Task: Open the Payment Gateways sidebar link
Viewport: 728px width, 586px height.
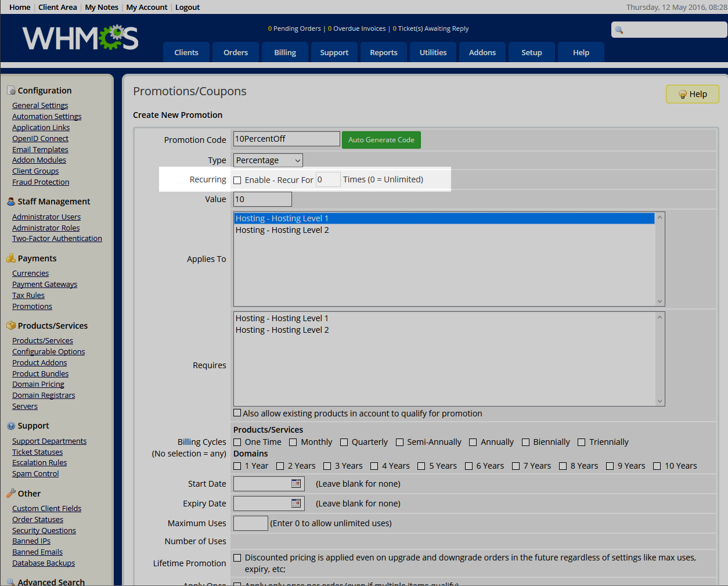Action: click(x=45, y=285)
